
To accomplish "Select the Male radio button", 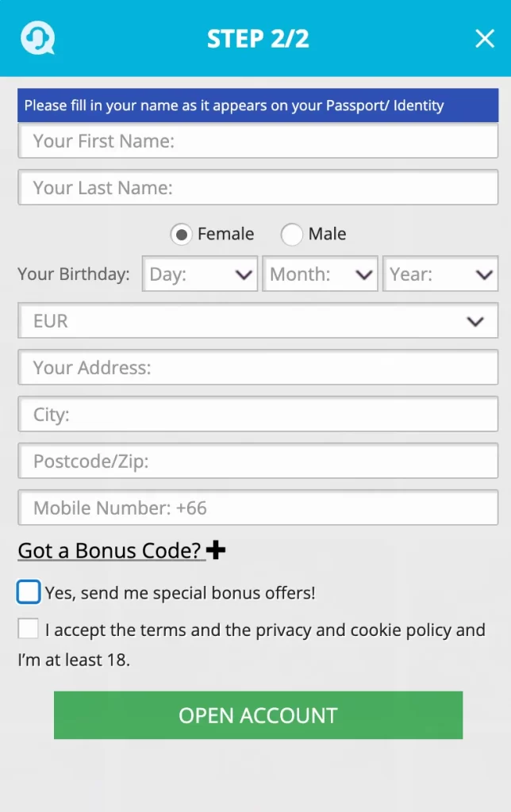I will tap(292, 234).
